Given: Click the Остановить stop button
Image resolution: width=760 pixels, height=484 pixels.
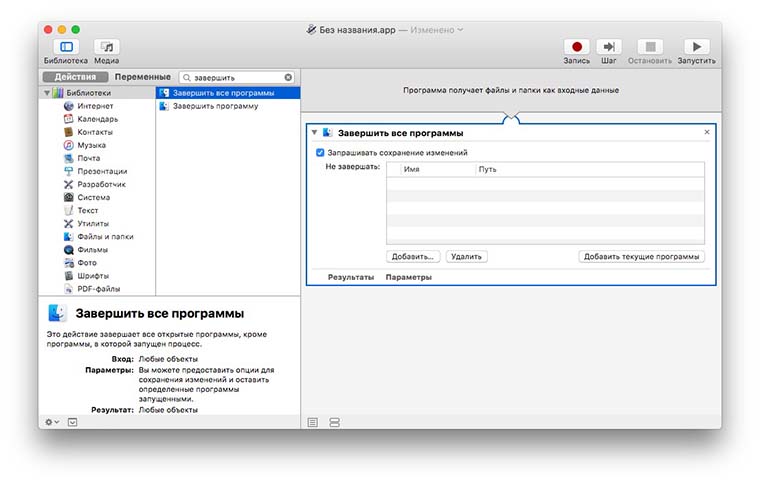Looking at the screenshot, I should 650,47.
